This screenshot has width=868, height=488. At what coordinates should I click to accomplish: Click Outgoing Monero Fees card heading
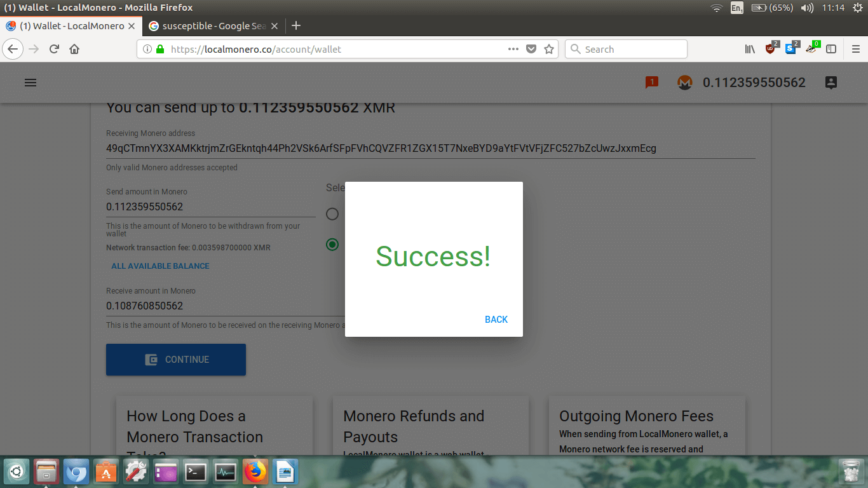pyautogui.click(x=636, y=416)
